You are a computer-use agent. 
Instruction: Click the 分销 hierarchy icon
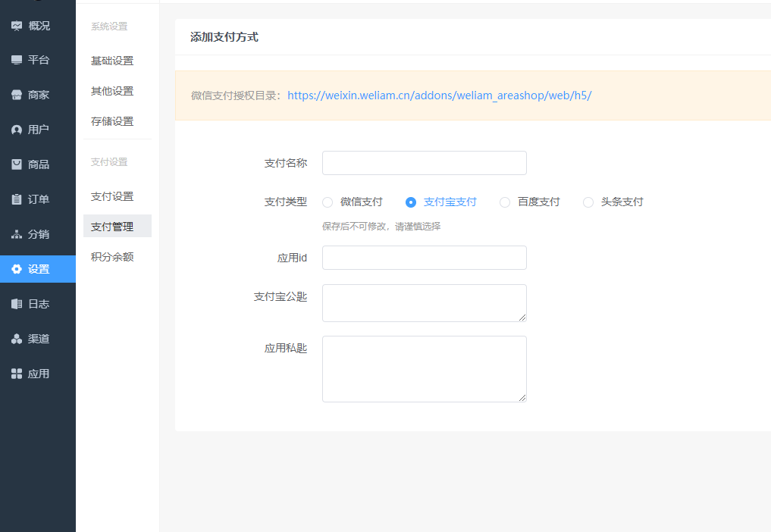[17, 234]
